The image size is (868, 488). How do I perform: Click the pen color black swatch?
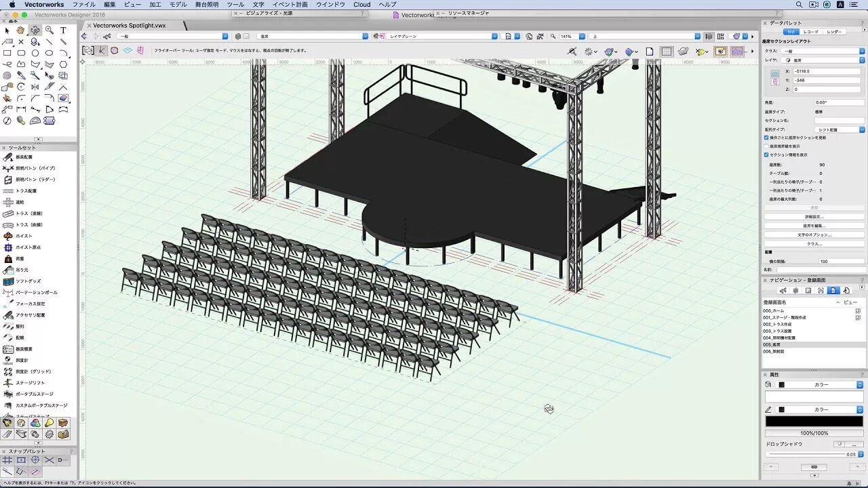pyautogui.click(x=781, y=409)
